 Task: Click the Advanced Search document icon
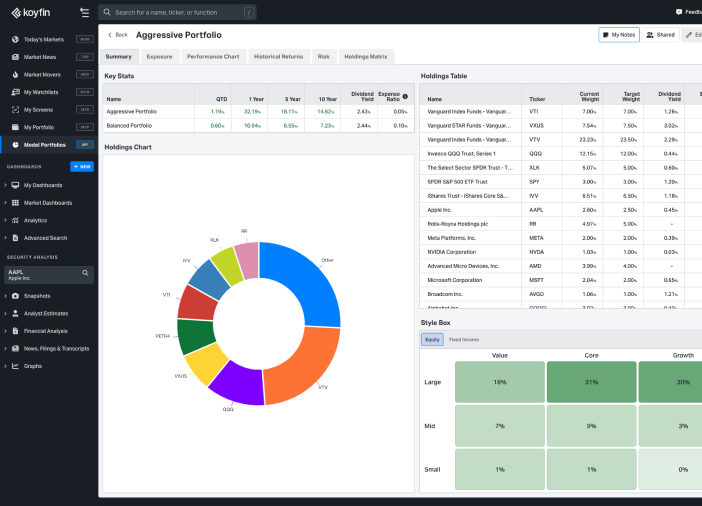(15, 238)
